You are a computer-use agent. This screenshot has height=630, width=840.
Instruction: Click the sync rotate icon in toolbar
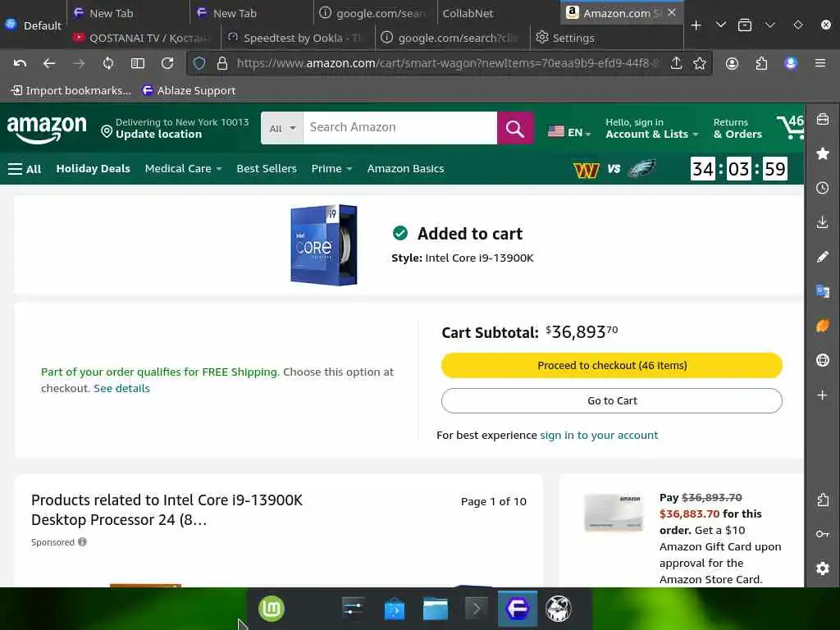(108, 63)
